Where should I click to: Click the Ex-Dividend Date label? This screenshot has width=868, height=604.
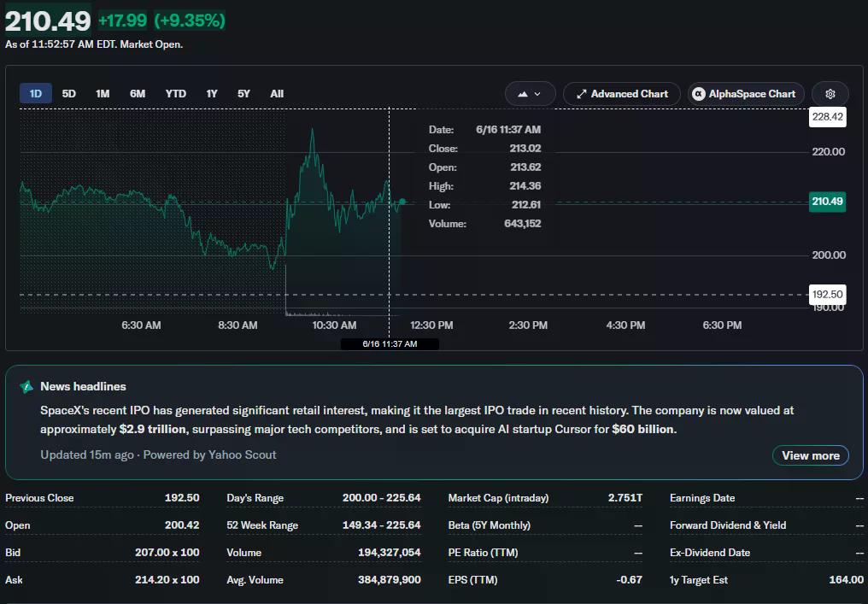click(x=710, y=553)
